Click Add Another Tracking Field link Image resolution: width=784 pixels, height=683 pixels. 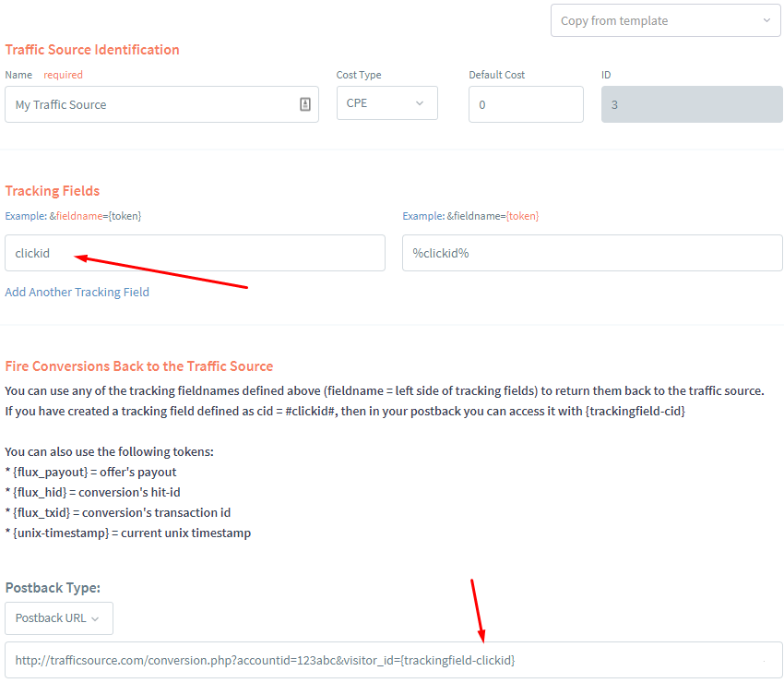77,292
